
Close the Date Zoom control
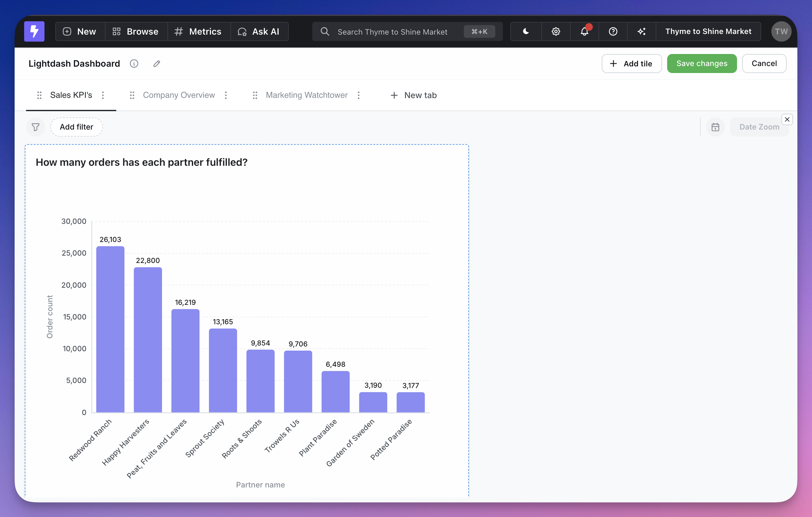point(787,119)
